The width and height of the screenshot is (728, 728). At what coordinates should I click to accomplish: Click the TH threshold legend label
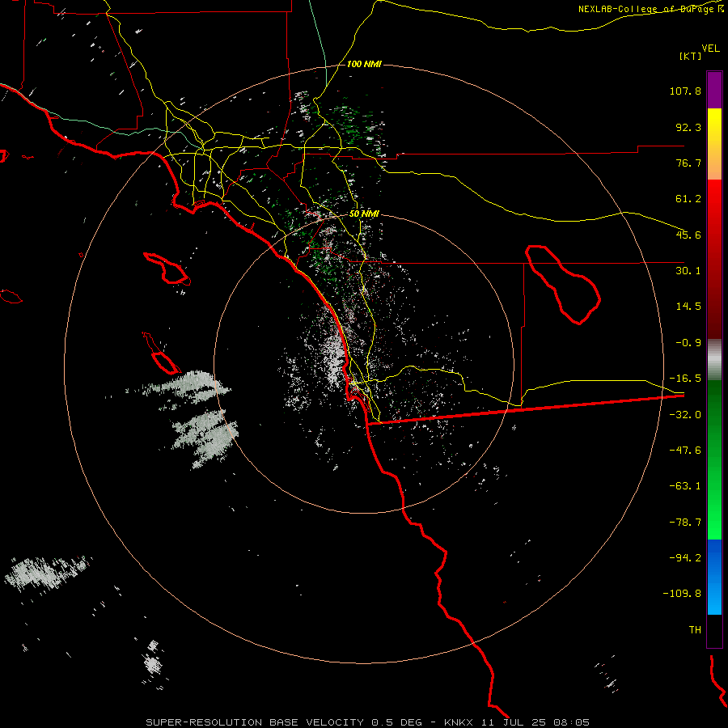695,630
